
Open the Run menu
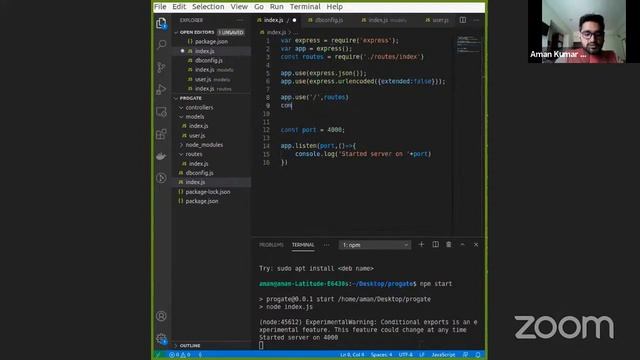[276, 7]
